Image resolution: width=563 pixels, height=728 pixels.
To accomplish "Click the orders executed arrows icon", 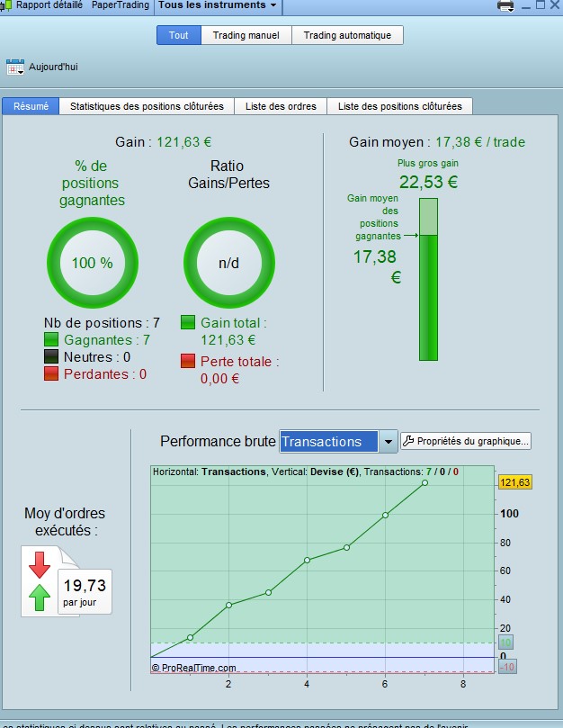I will [40, 580].
